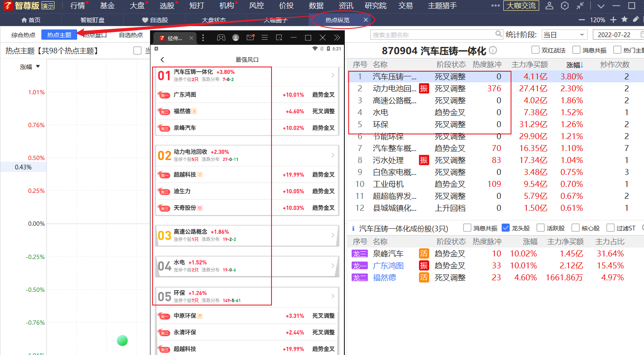
Task: Expand the emulator side panel double-chevron
Action: tap(337, 38)
